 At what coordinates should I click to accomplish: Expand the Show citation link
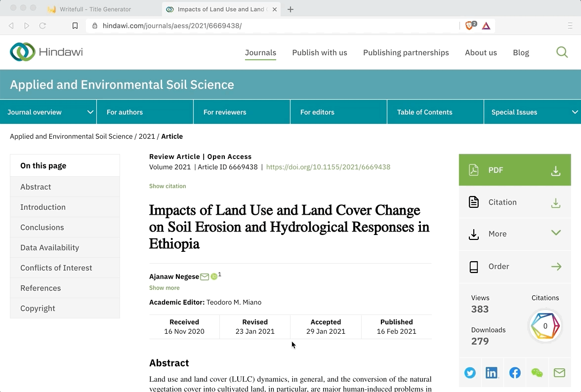point(167,186)
